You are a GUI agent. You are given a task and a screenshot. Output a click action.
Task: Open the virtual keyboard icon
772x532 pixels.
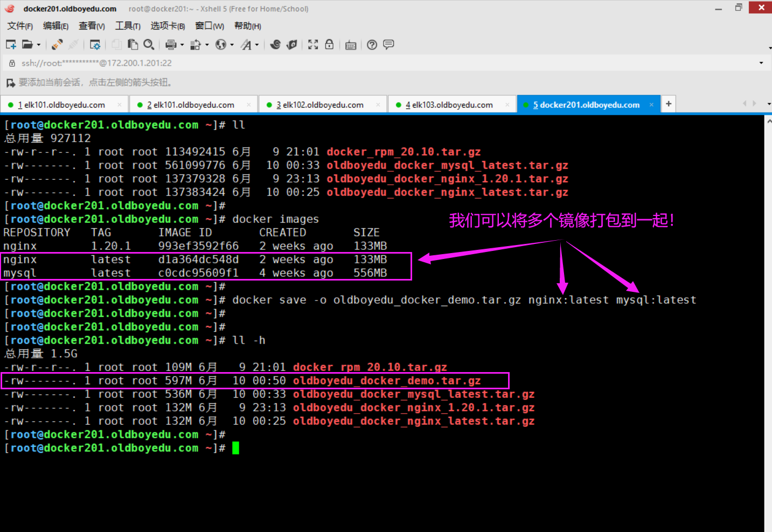click(351, 45)
